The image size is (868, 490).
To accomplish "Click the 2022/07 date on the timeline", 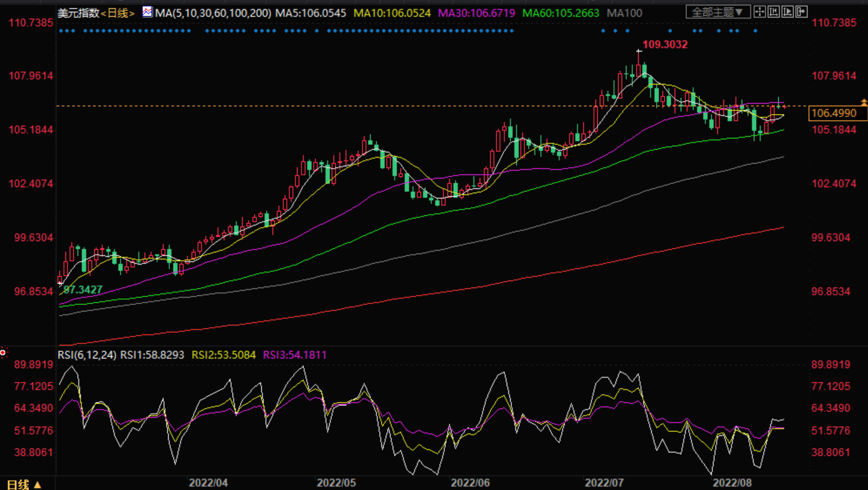I will click(604, 482).
